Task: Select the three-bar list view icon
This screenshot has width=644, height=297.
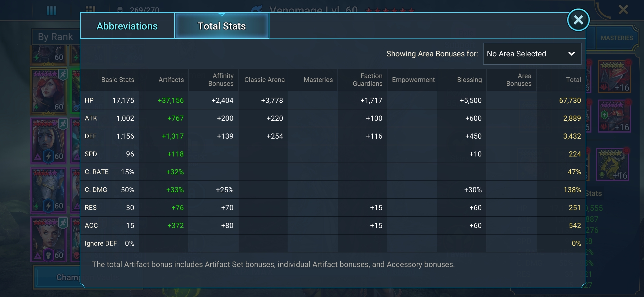Action: tap(51, 10)
